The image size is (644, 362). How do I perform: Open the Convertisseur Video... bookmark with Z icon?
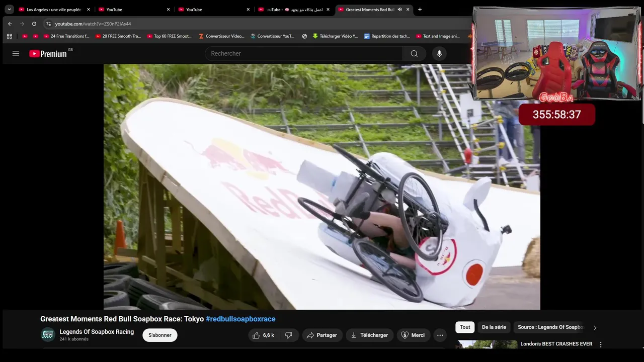[x=221, y=36]
